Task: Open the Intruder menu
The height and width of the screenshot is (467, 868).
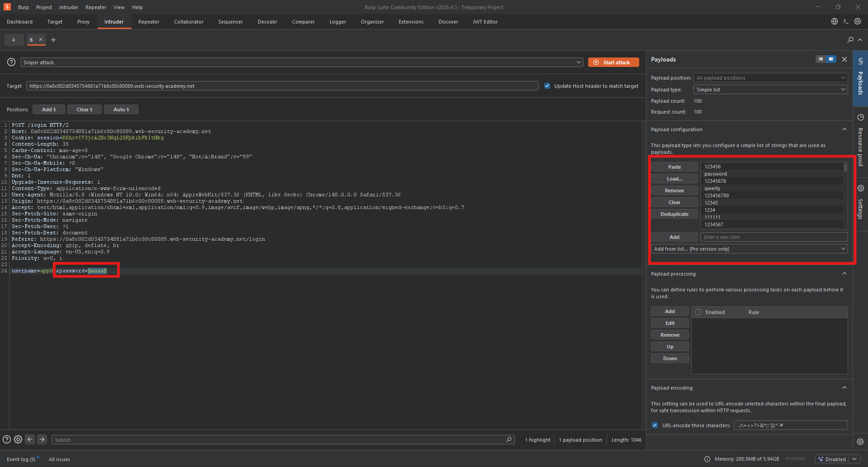Action: tap(69, 7)
